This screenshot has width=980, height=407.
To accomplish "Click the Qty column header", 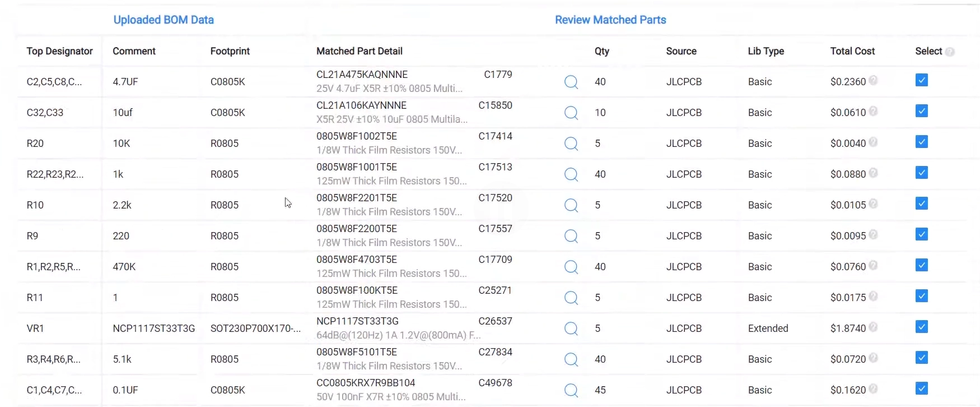I will pos(601,51).
